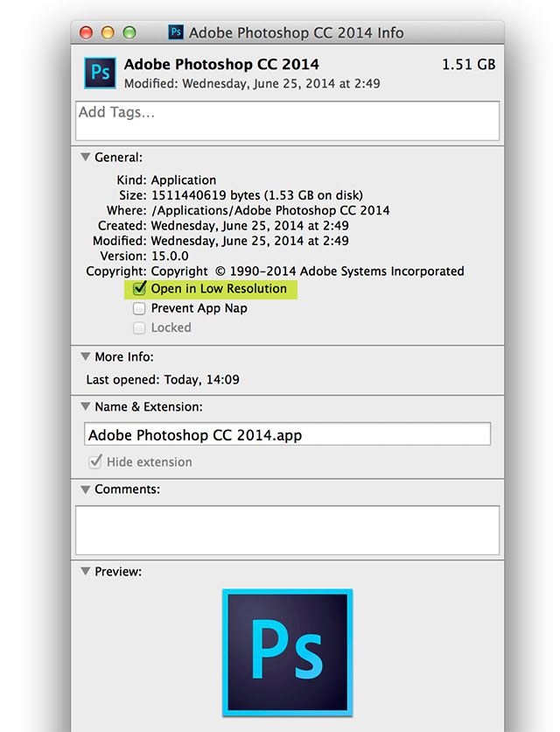Click the 1.51 GB size value
The image size is (560, 732).
[x=468, y=65]
